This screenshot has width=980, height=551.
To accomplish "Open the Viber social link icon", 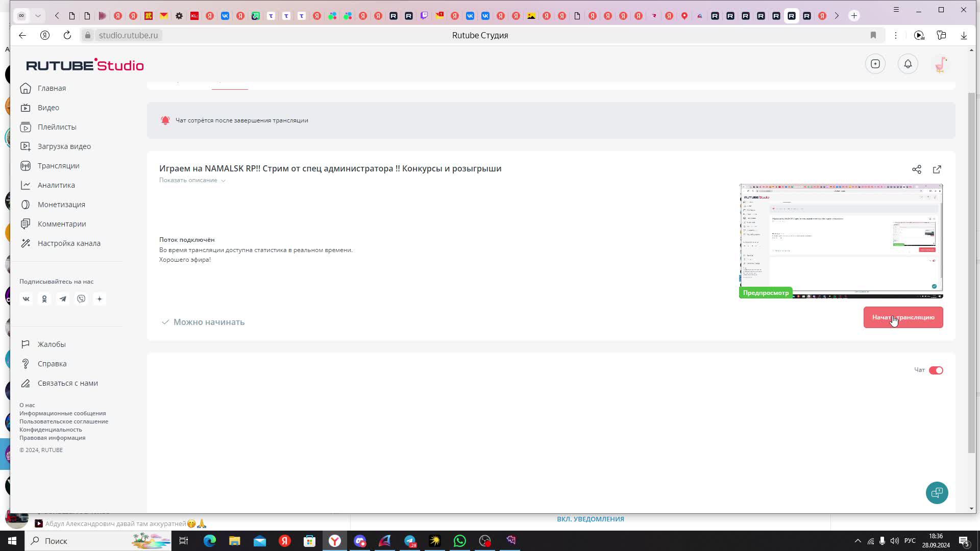I will click(x=81, y=299).
